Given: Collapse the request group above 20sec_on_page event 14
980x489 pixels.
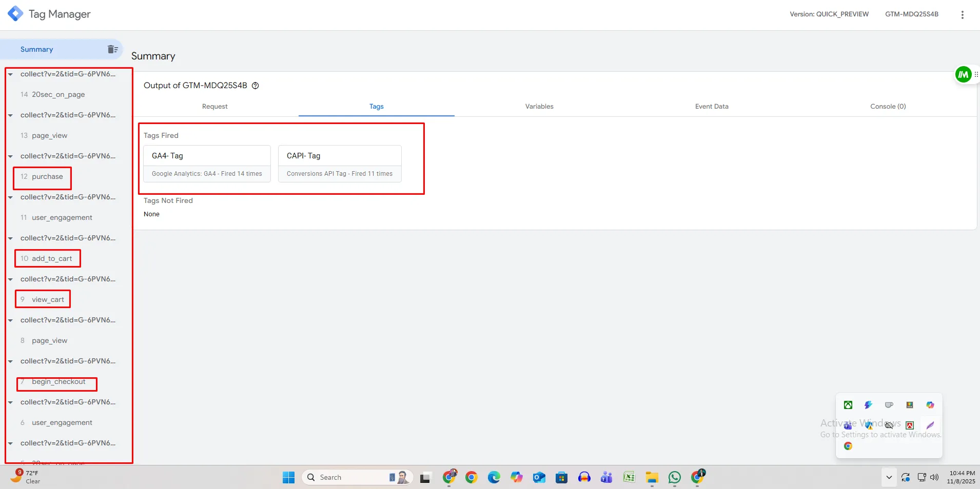Looking at the screenshot, I should point(10,74).
